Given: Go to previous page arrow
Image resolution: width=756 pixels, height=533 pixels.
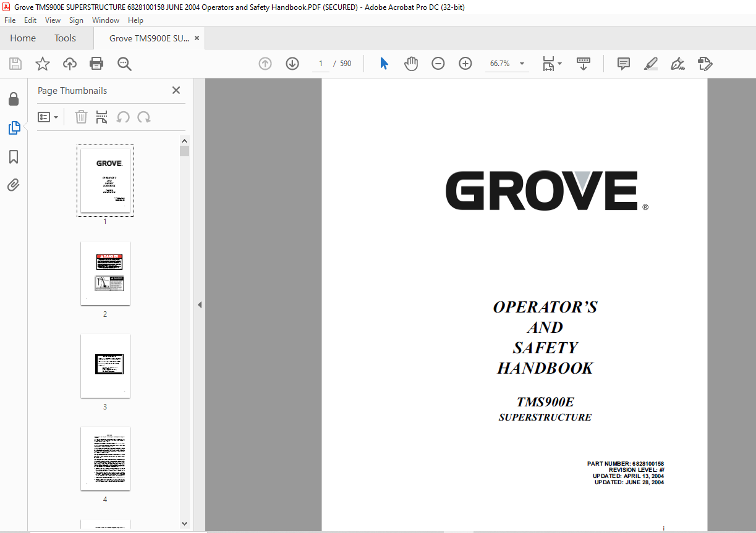Looking at the screenshot, I should [265, 64].
